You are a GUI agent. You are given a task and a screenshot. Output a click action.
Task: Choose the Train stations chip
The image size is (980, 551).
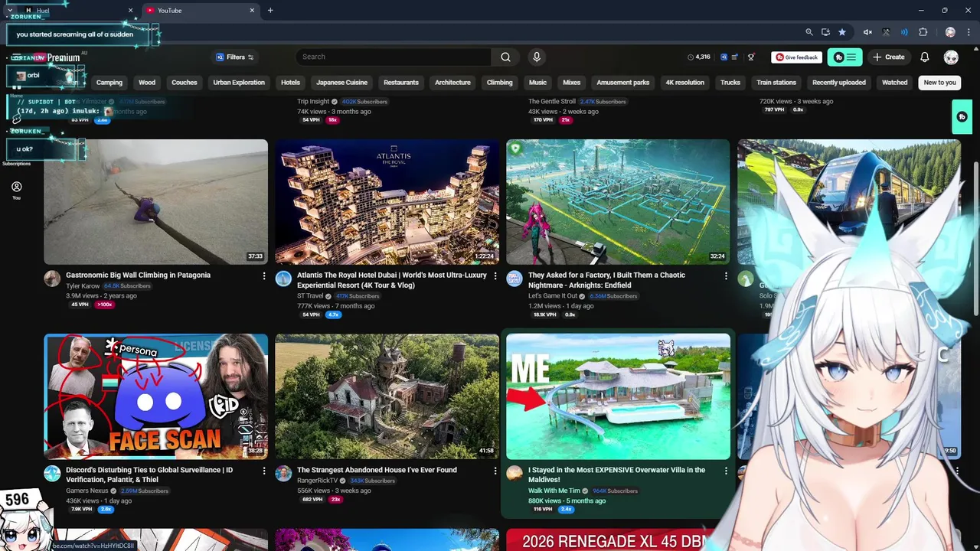[776, 83]
